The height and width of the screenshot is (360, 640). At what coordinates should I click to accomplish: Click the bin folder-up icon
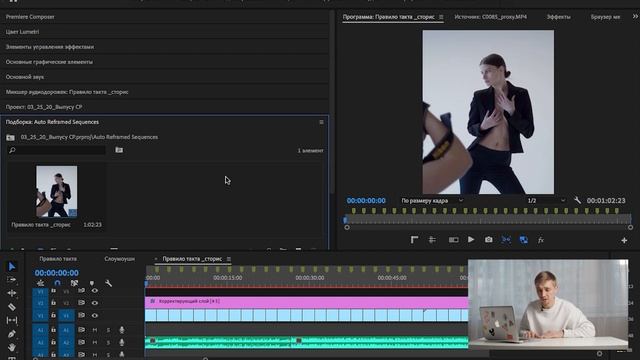[11, 137]
